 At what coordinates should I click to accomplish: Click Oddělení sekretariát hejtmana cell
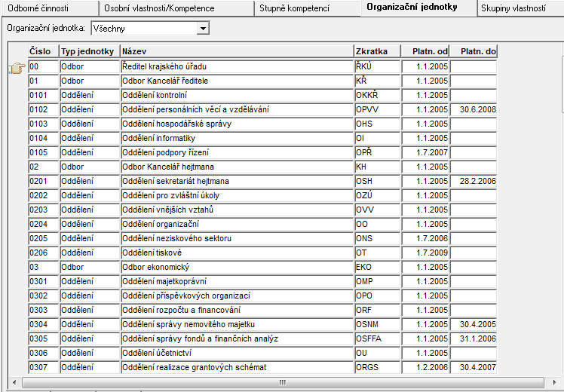pos(238,181)
